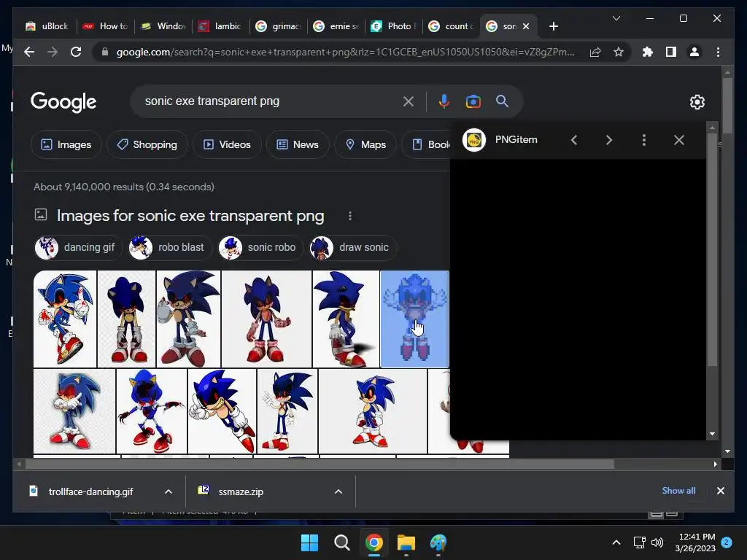This screenshot has height=560, width=747.
Task: Bookmark this page with the star icon
Action: (x=619, y=52)
